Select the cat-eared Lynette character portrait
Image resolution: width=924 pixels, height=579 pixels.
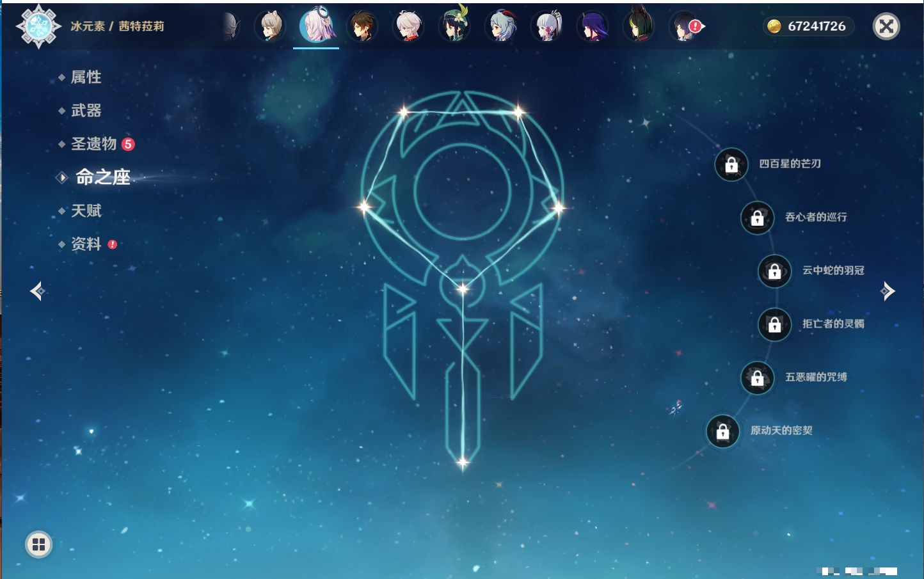(270, 26)
